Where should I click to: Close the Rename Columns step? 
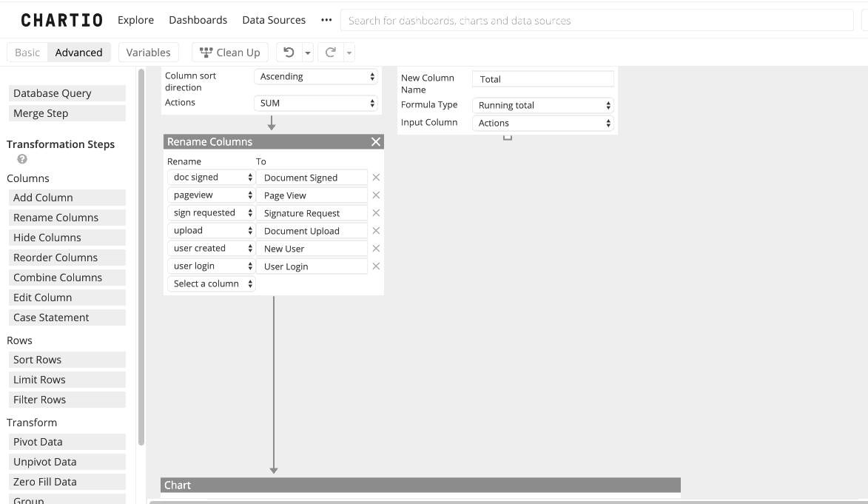coord(376,142)
